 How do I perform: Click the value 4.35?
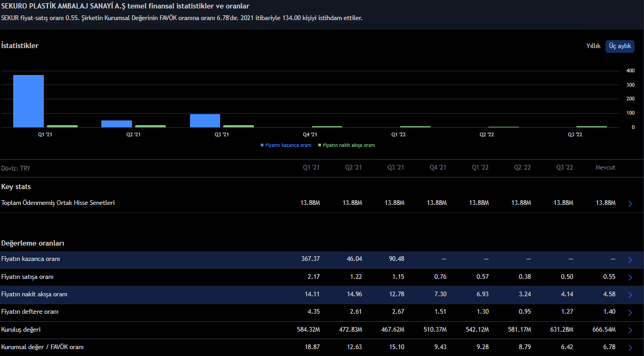[x=313, y=312]
